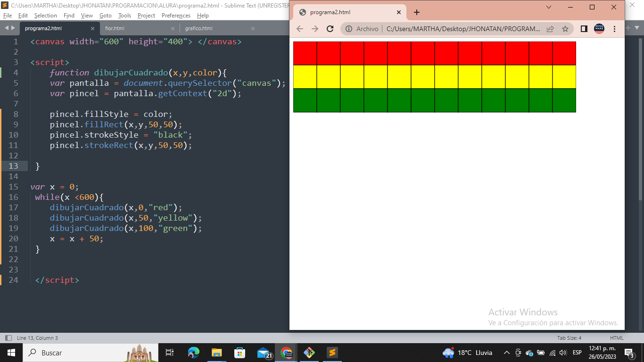Open the Windows Start menu
Image resolution: width=644 pixels, height=362 pixels.
coord(11,353)
